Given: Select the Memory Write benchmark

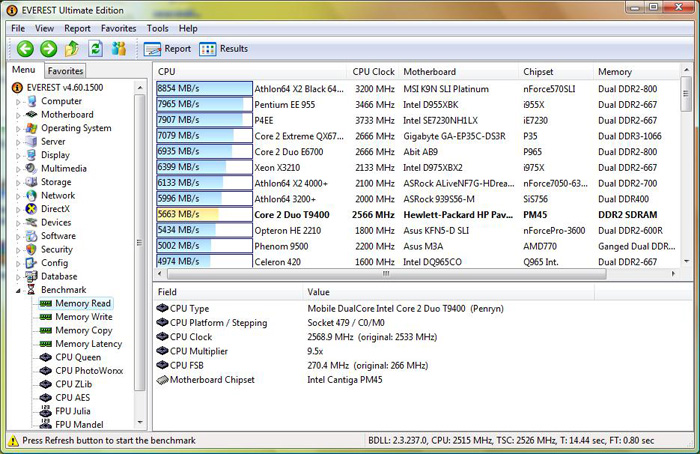Looking at the screenshot, I should click(83, 317).
